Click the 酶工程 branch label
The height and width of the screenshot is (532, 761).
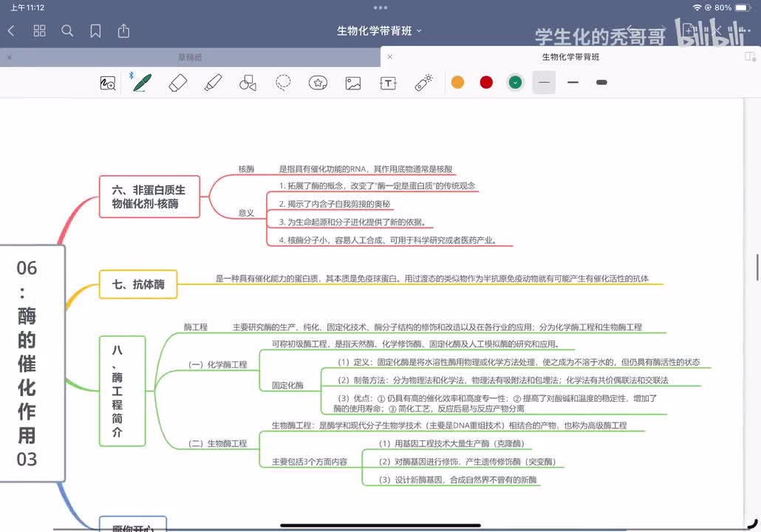coord(196,327)
